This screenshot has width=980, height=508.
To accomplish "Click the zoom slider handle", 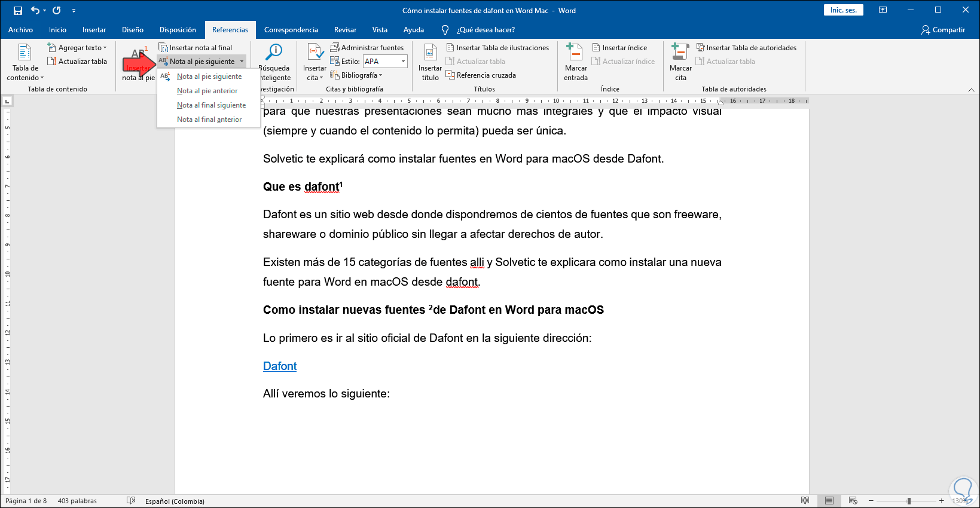I will 909,501.
